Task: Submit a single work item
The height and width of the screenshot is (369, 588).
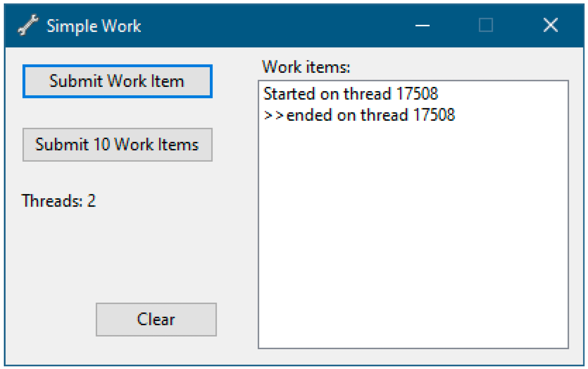Action: tap(117, 81)
